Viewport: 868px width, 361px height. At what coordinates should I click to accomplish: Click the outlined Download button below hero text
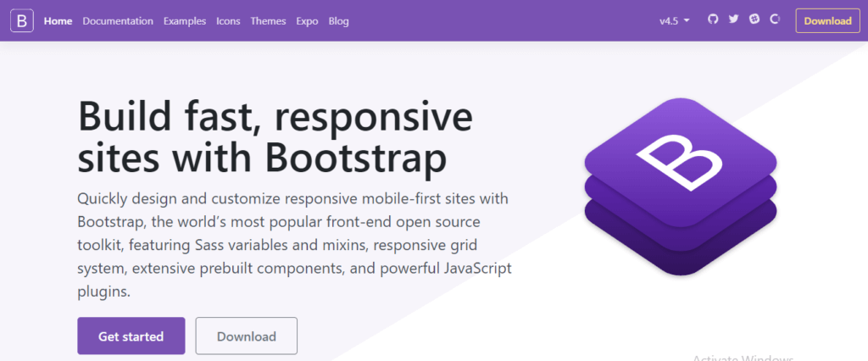[247, 336]
